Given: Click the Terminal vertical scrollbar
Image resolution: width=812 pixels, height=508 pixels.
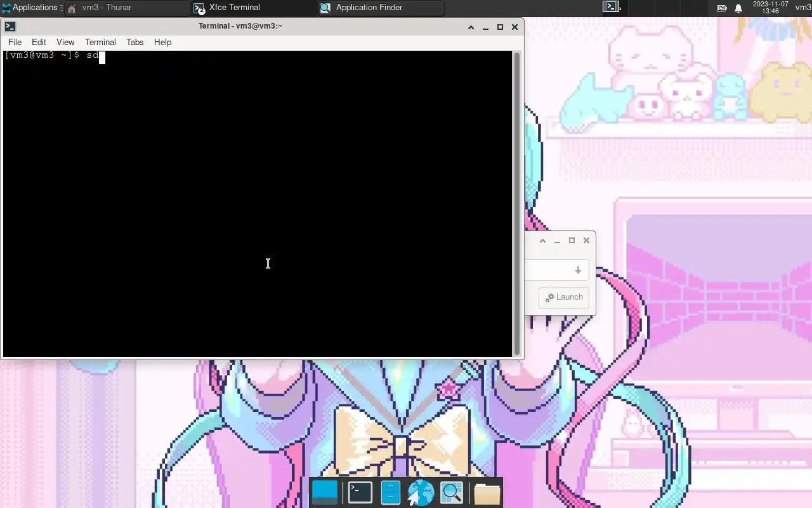Looking at the screenshot, I should coord(517,203).
